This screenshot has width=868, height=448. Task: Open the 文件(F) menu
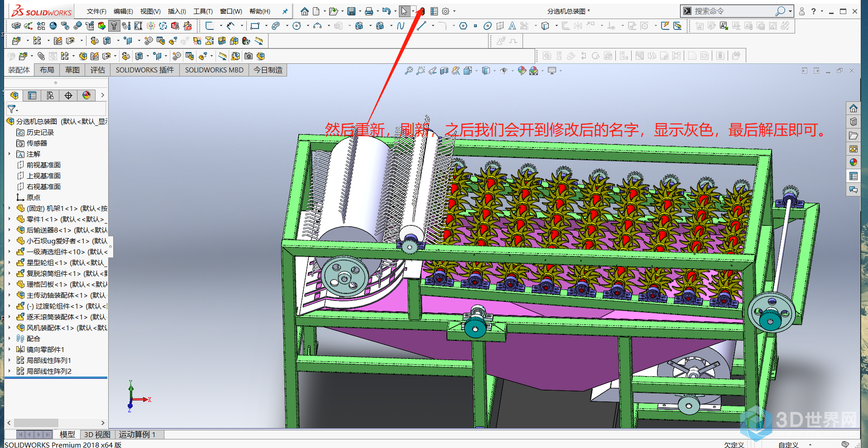pos(96,11)
